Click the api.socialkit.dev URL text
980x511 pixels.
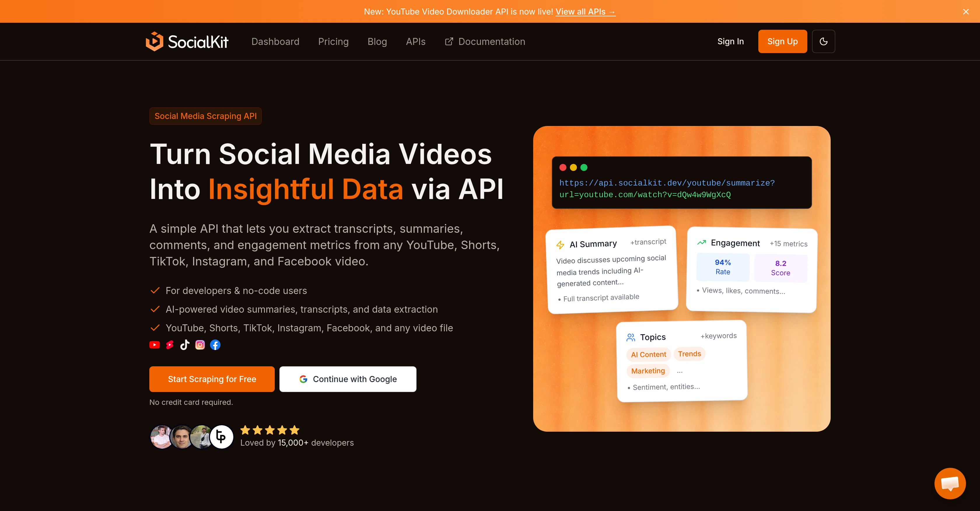point(667,183)
